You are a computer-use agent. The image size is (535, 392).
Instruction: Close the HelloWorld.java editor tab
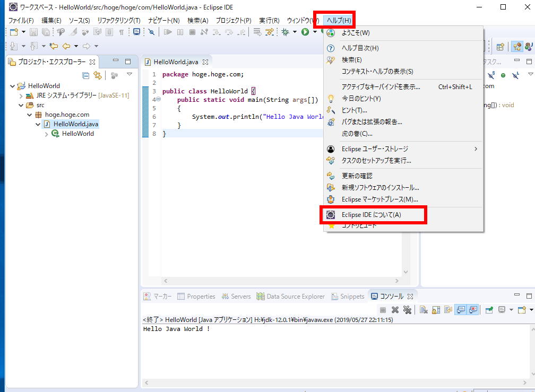[x=205, y=62]
